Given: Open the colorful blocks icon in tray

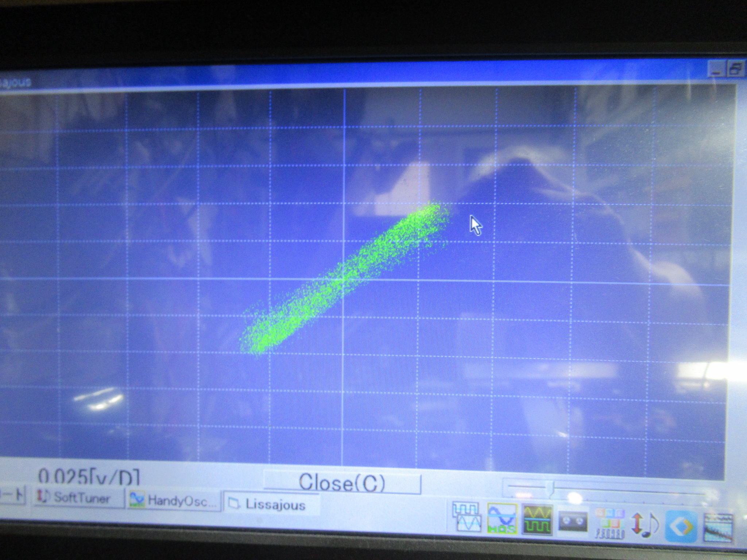Looking at the screenshot, I should [609, 524].
